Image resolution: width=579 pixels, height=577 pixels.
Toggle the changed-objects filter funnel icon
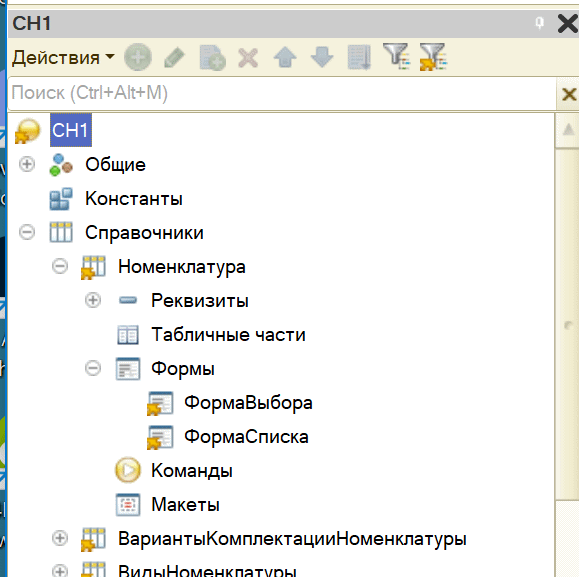click(434, 57)
